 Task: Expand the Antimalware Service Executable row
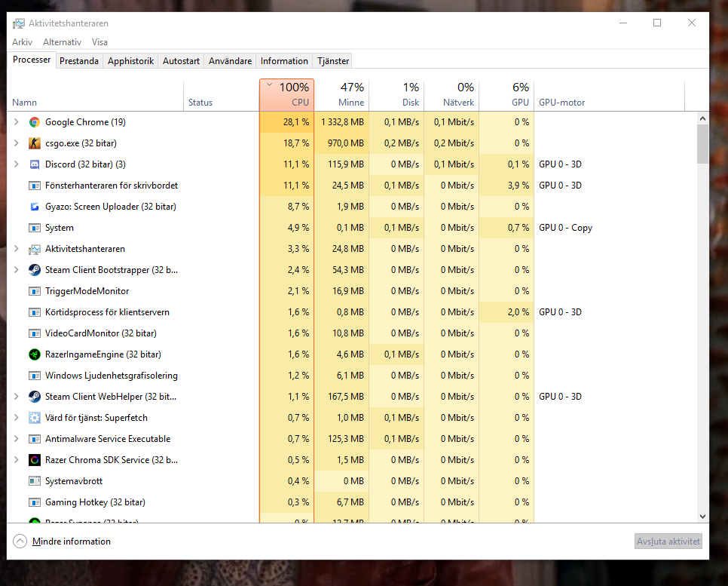pyautogui.click(x=17, y=439)
